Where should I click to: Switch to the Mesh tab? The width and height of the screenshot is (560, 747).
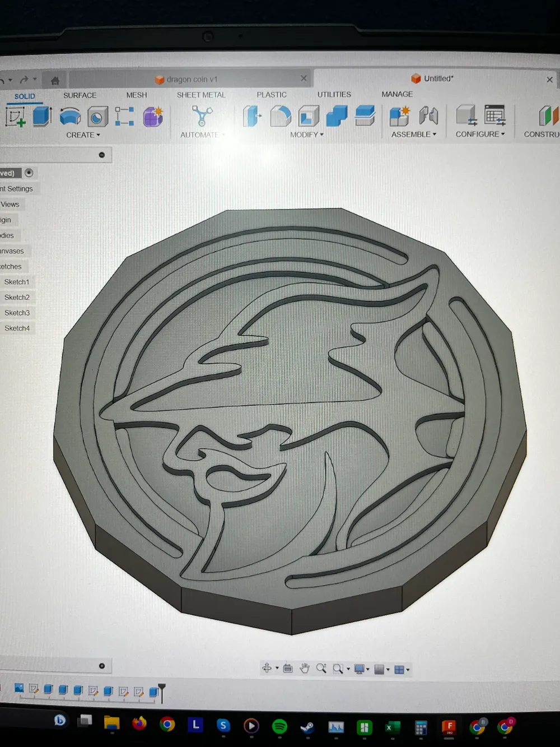[136, 95]
